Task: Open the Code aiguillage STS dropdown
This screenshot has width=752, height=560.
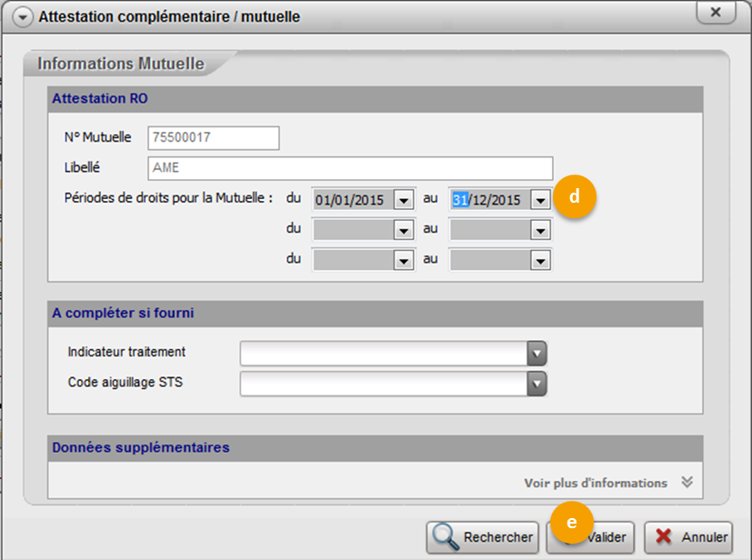Action: click(x=536, y=385)
